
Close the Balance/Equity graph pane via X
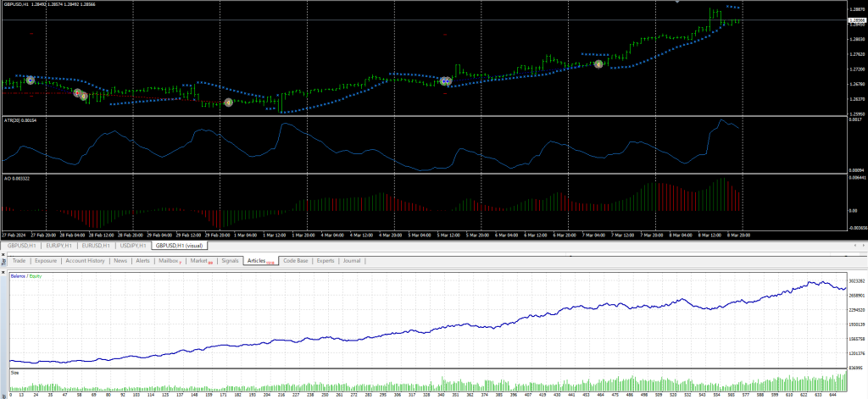pyautogui.click(x=4, y=271)
